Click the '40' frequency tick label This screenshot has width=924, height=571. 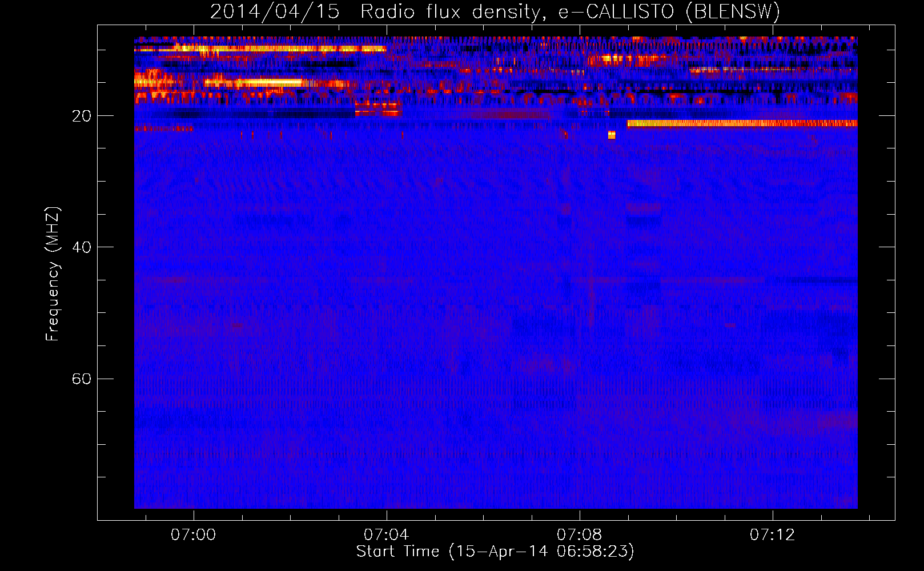81,247
